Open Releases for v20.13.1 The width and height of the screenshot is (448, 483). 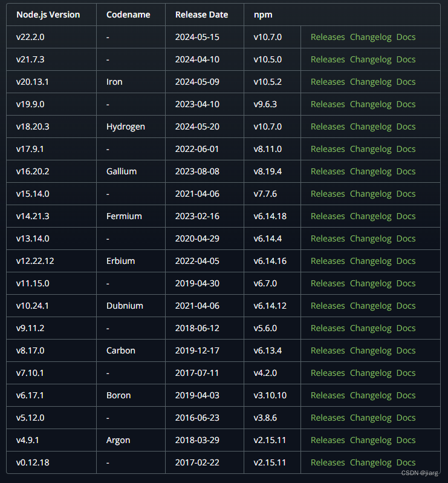(x=328, y=82)
